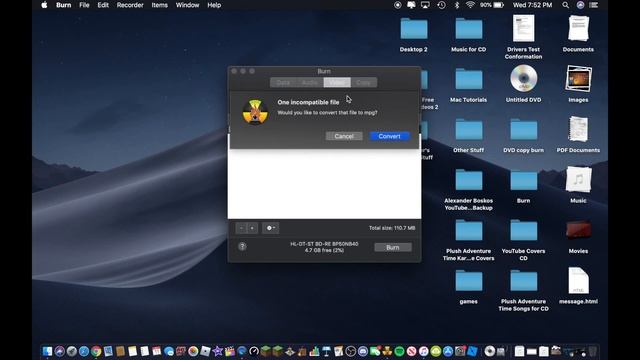Open the Burn application menu
This screenshot has width=640, height=360.
[64, 5]
